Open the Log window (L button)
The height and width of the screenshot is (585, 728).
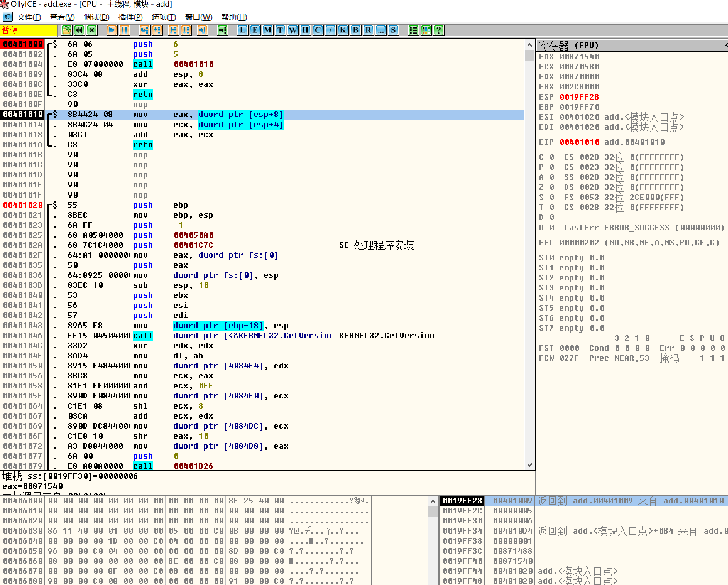(x=243, y=30)
